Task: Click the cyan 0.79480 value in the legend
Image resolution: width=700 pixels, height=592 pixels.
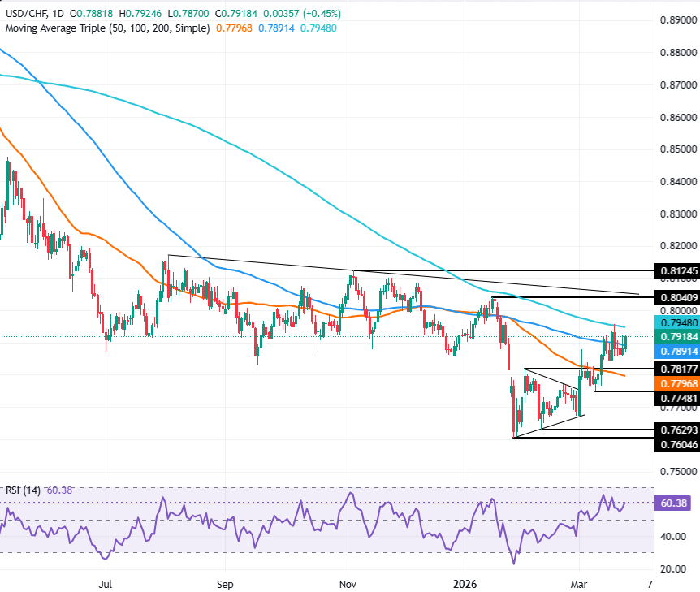Action: 317,28
